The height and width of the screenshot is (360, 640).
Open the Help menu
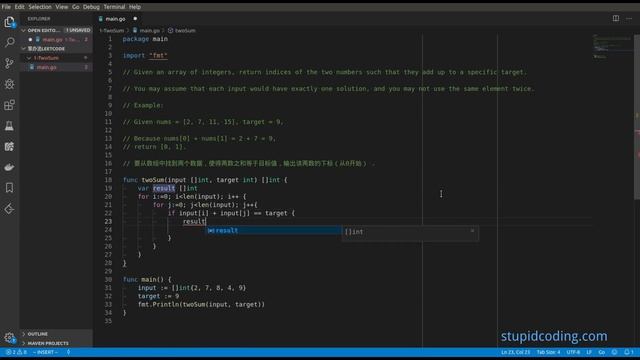point(135,7)
